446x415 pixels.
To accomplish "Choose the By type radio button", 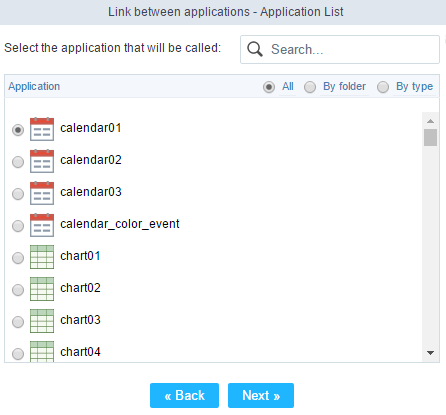I will point(383,87).
